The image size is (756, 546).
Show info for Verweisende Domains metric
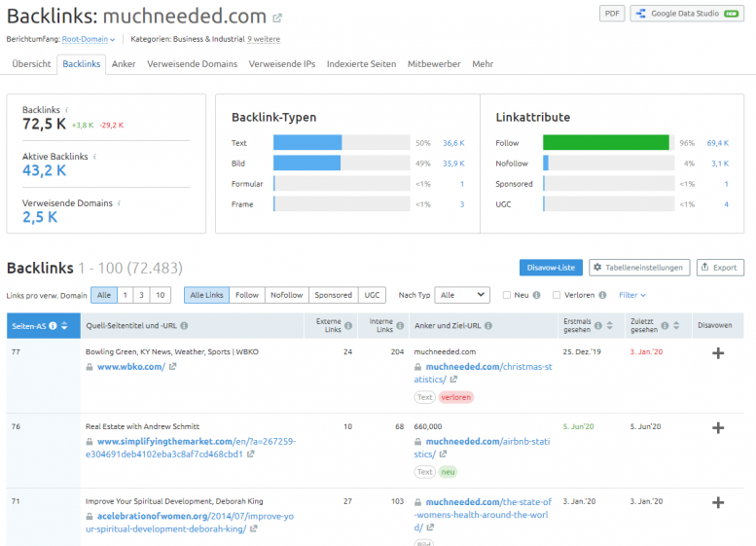tap(119, 203)
